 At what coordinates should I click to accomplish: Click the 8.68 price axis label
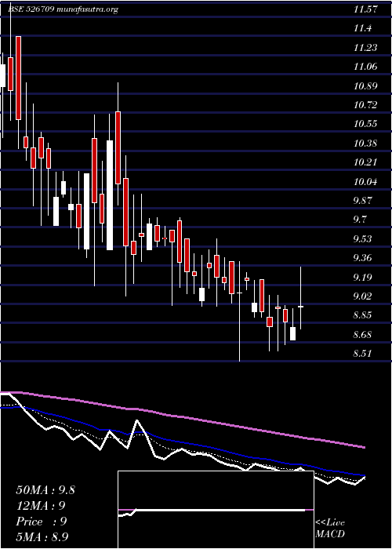point(362,334)
